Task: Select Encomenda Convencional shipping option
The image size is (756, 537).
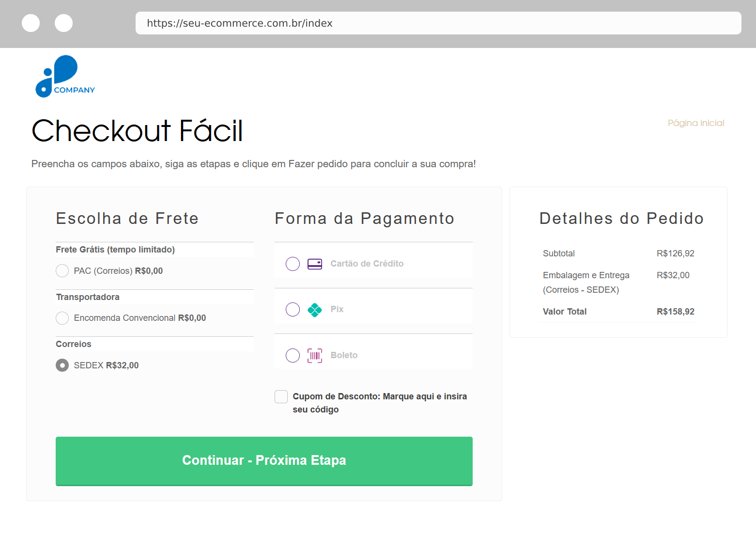Action: click(x=62, y=318)
